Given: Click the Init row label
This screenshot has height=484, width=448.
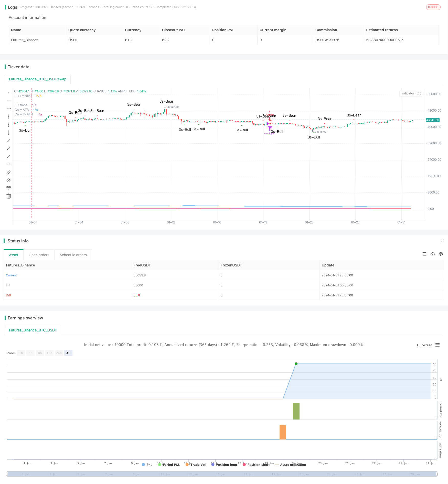Looking at the screenshot, I should (x=8, y=285).
